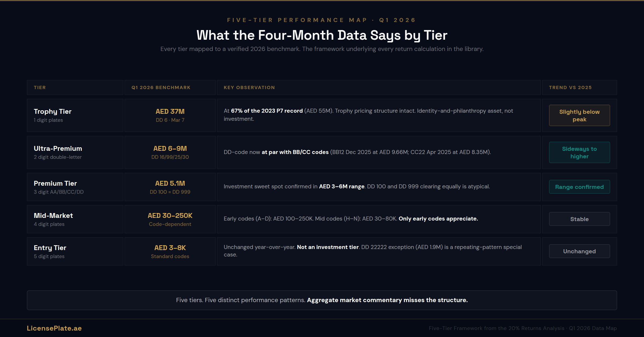Select the Entry Tier row title
This screenshot has height=337, width=644.
pyautogui.click(x=50, y=248)
